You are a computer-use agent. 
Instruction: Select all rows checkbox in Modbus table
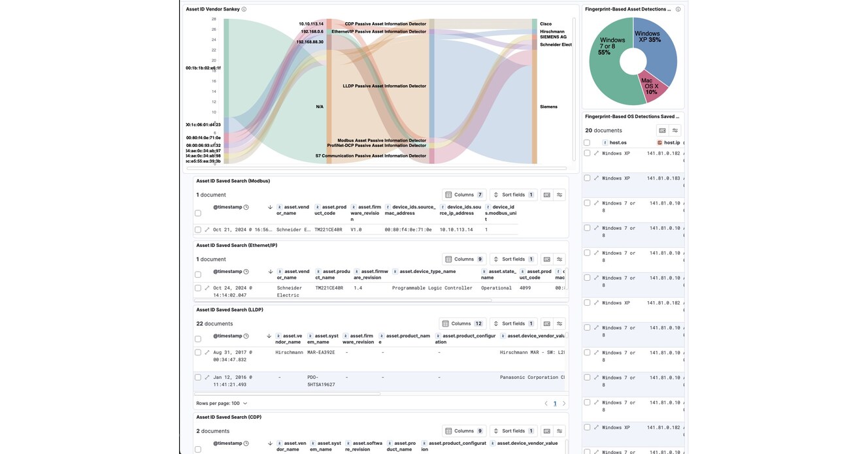198,213
